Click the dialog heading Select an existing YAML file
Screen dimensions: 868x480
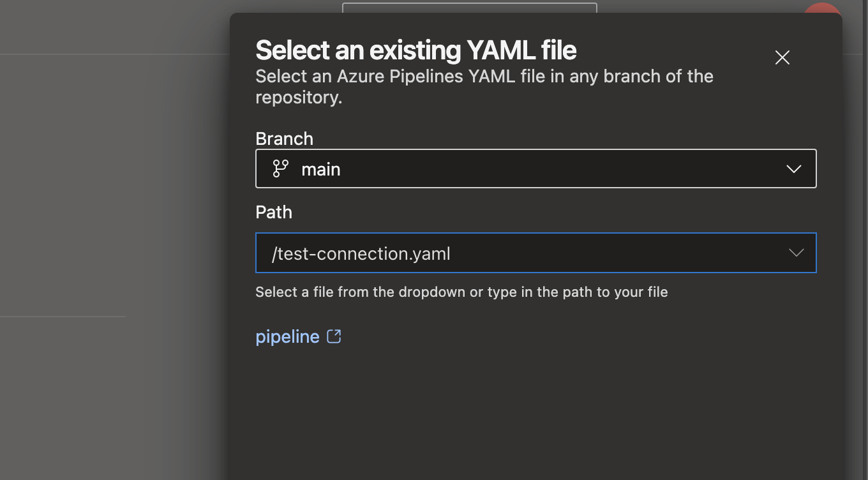pyautogui.click(x=415, y=50)
